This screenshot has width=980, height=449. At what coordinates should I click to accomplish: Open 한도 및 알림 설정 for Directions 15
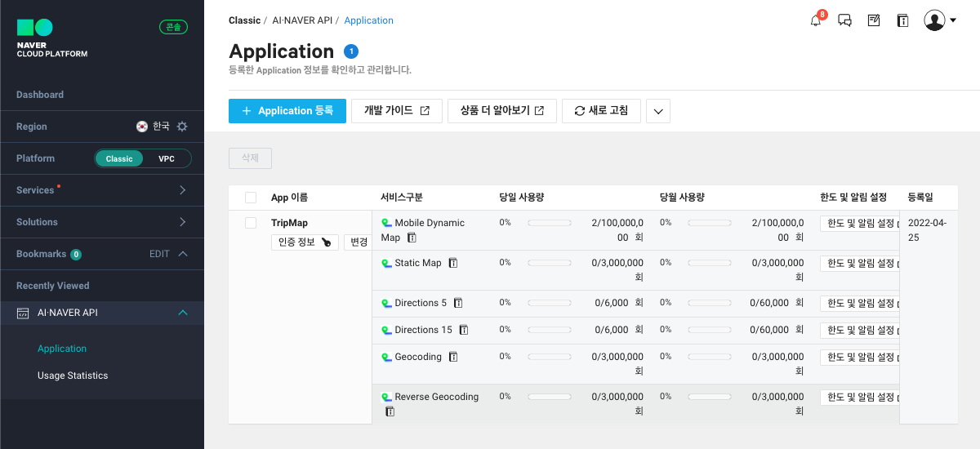pyautogui.click(x=860, y=331)
